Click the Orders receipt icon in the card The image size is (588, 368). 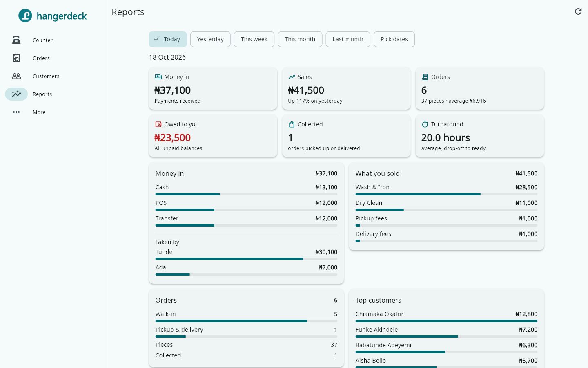point(425,77)
